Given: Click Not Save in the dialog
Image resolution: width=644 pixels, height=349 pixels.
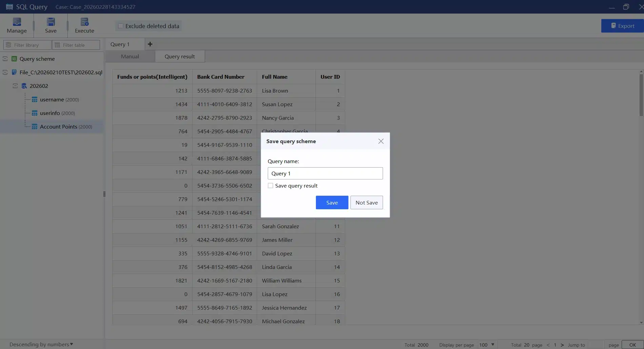Looking at the screenshot, I should (366, 202).
